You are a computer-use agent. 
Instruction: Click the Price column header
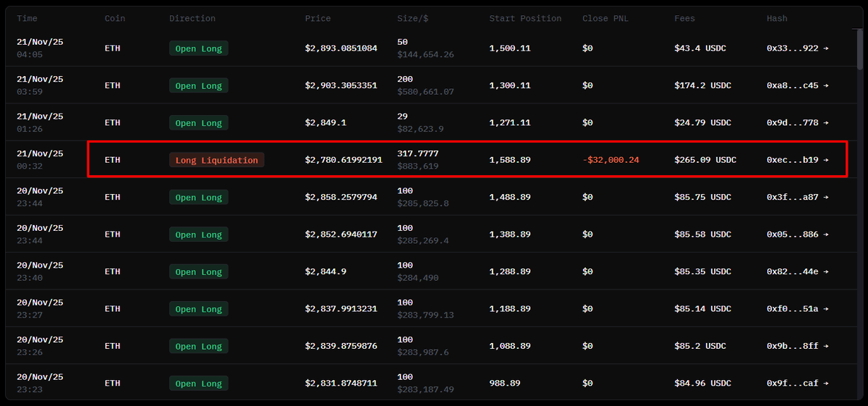pos(318,18)
